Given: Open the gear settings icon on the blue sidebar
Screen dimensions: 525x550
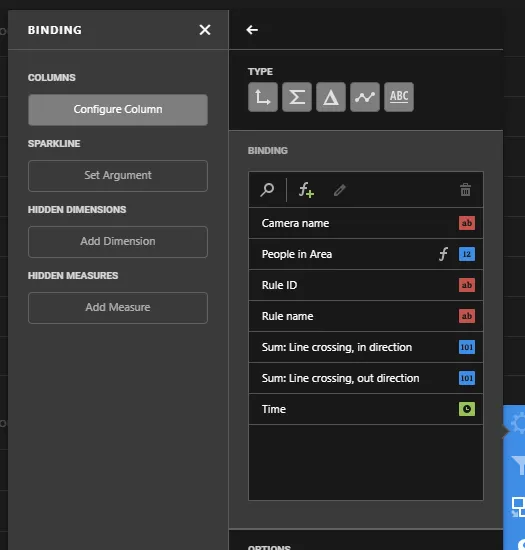Looking at the screenshot, I should pos(517,424).
